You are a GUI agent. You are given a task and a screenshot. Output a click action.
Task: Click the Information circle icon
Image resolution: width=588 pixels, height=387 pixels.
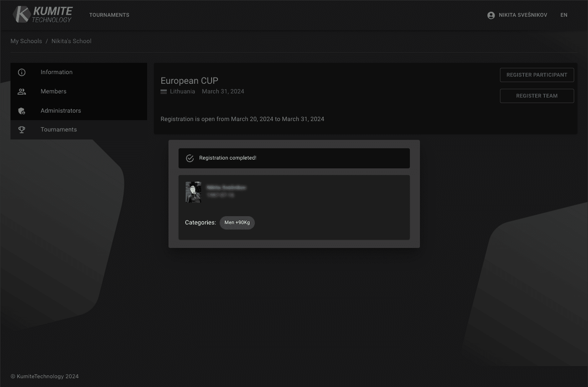click(22, 72)
